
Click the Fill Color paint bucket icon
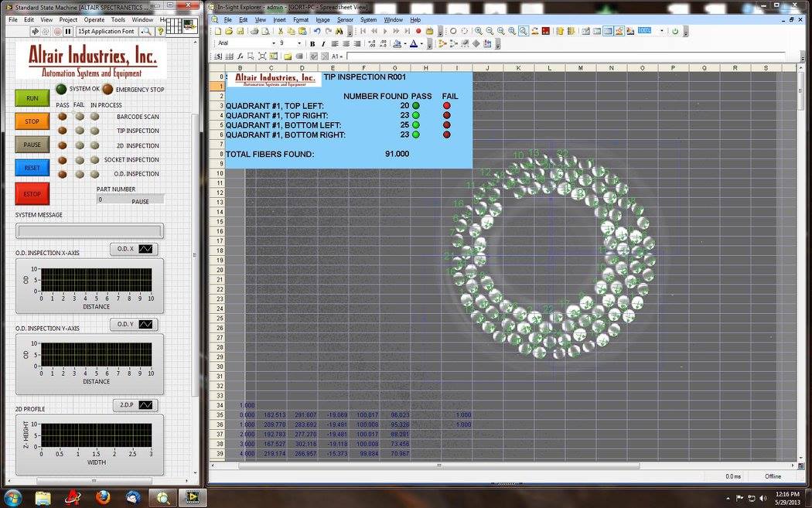point(397,43)
